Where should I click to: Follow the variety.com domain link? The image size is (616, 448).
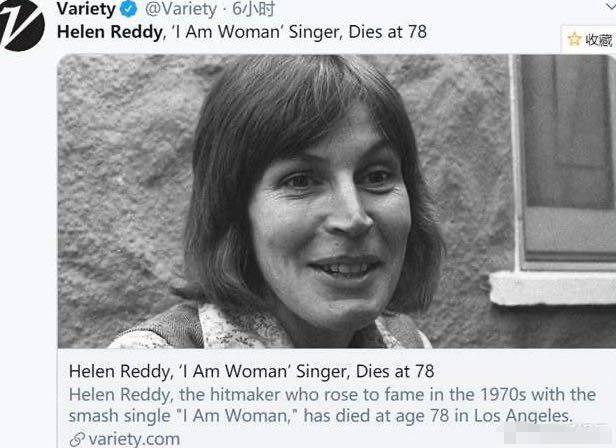click(x=134, y=439)
